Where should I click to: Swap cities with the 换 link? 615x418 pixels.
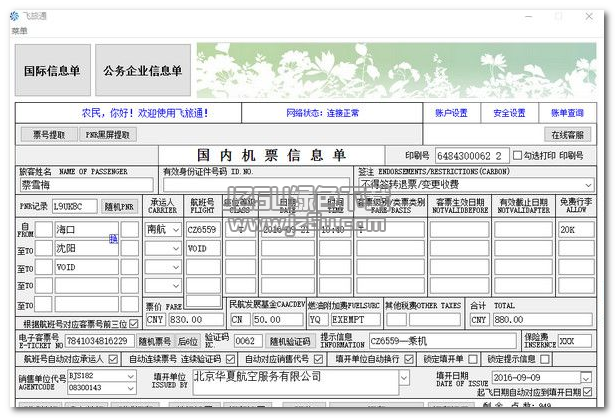point(113,239)
